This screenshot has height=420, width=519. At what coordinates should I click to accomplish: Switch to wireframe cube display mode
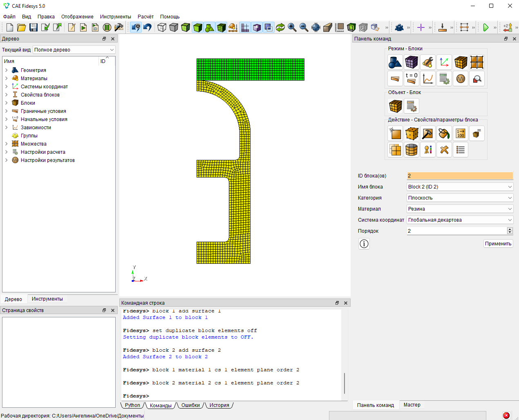[162, 27]
